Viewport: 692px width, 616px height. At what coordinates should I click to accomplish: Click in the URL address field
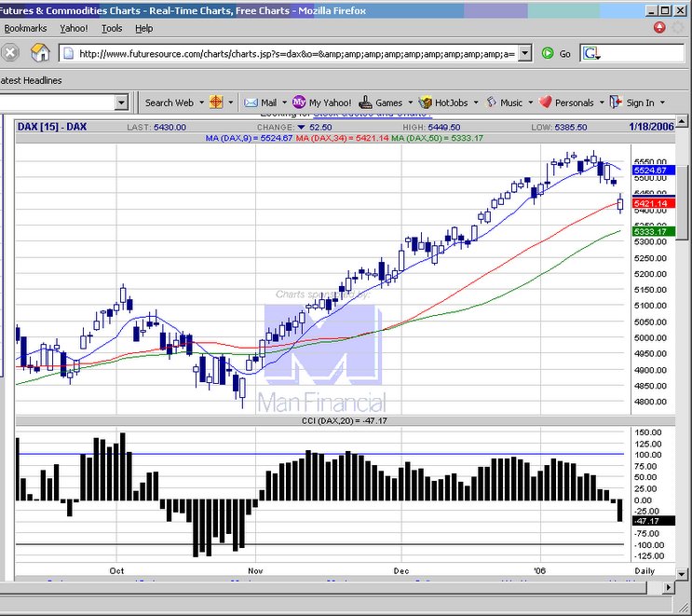295,54
